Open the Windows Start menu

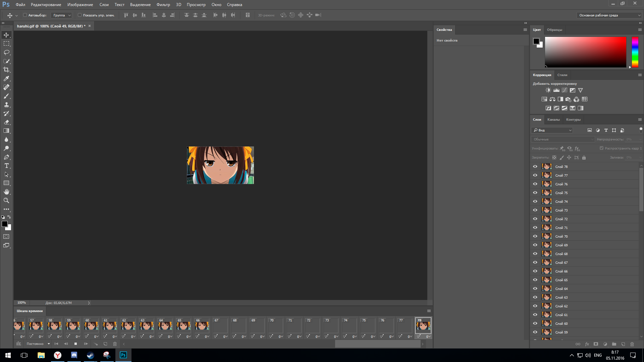pos(8,355)
